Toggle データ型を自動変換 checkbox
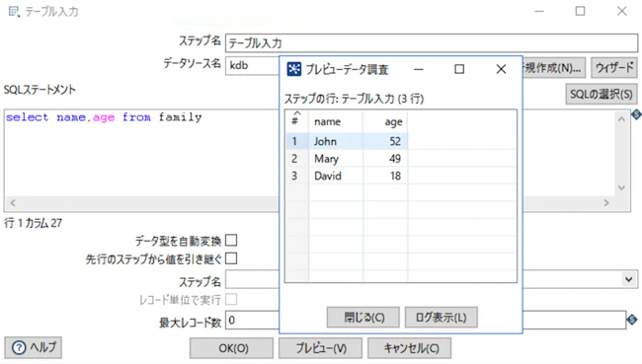The height and width of the screenshot is (364, 642). coord(231,240)
